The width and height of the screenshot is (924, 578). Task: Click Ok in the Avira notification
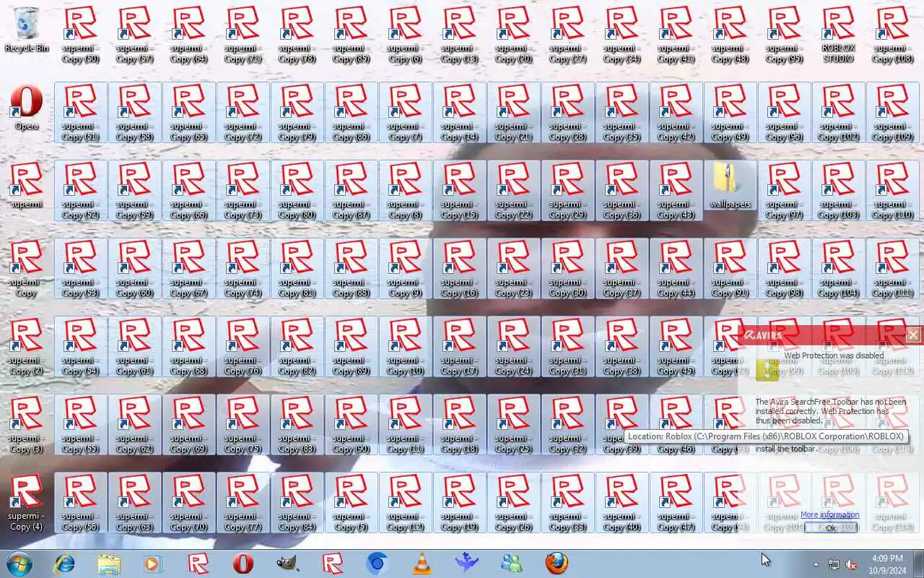(831, 528)
